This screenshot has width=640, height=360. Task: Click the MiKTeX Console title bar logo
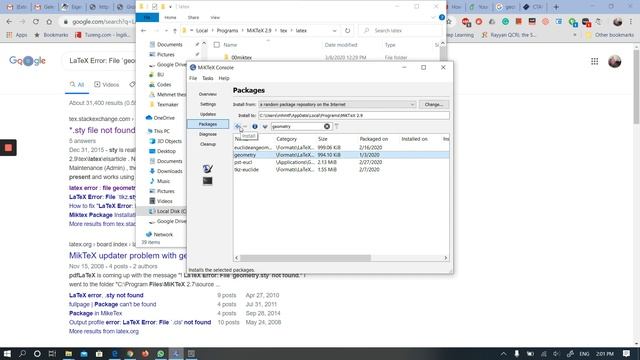click(193, 67)
